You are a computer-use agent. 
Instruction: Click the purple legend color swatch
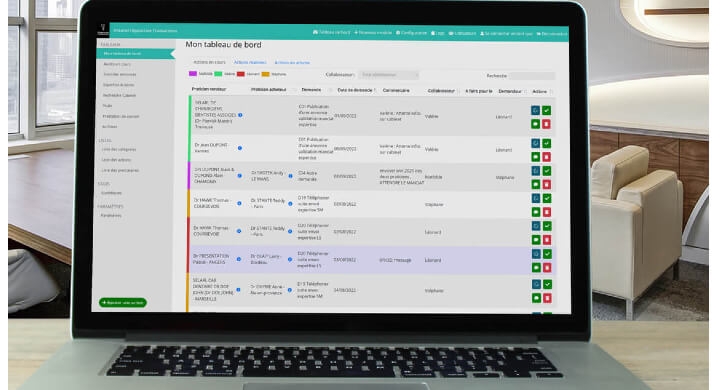coord(193,73)
